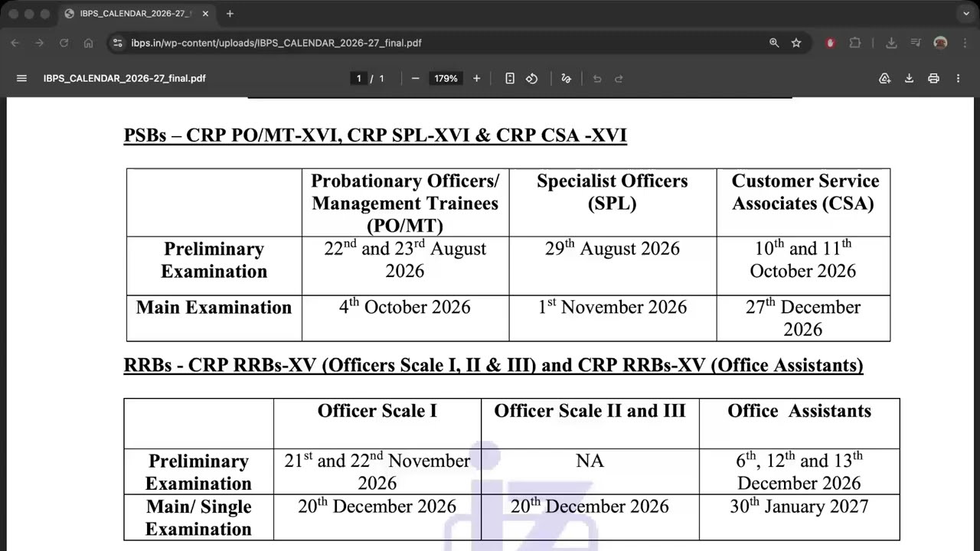Image resolution: width=980 pixels, height=551 pixels.
Task: Click the RRBs CRP RRBs-XV heading
Action: pyautogui.click(x=494, y=365)
